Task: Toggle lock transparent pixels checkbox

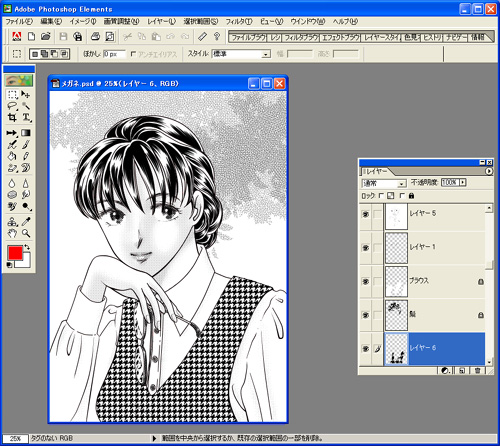Action: point(381,196)
